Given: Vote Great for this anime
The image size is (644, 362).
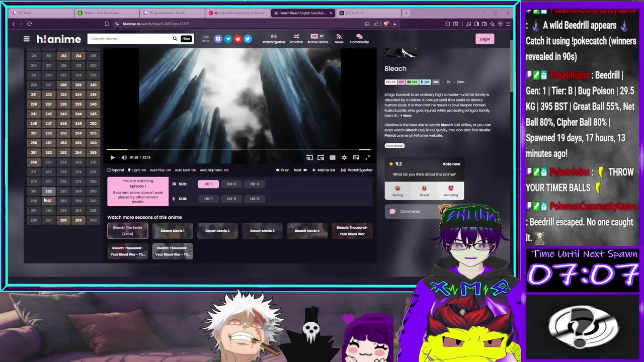Looking at the screenshot, I should coord(424,191).
